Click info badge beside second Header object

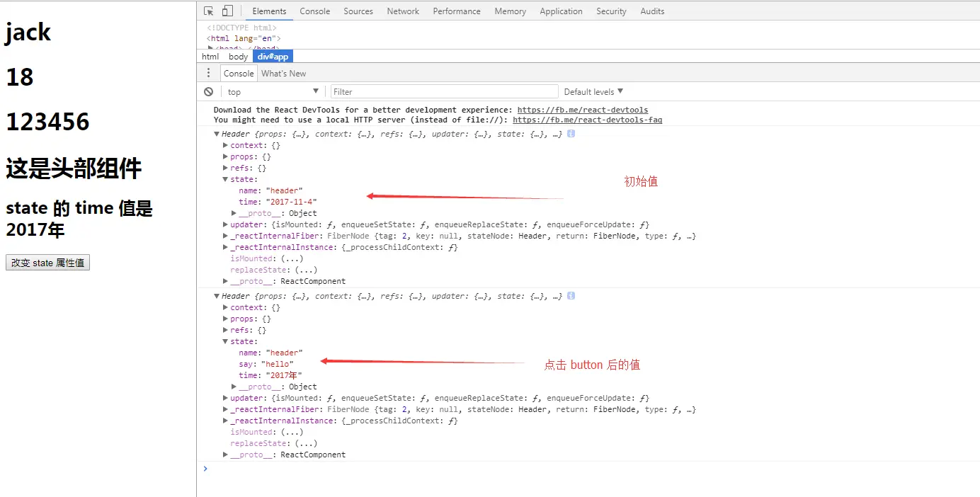point(571,296)
